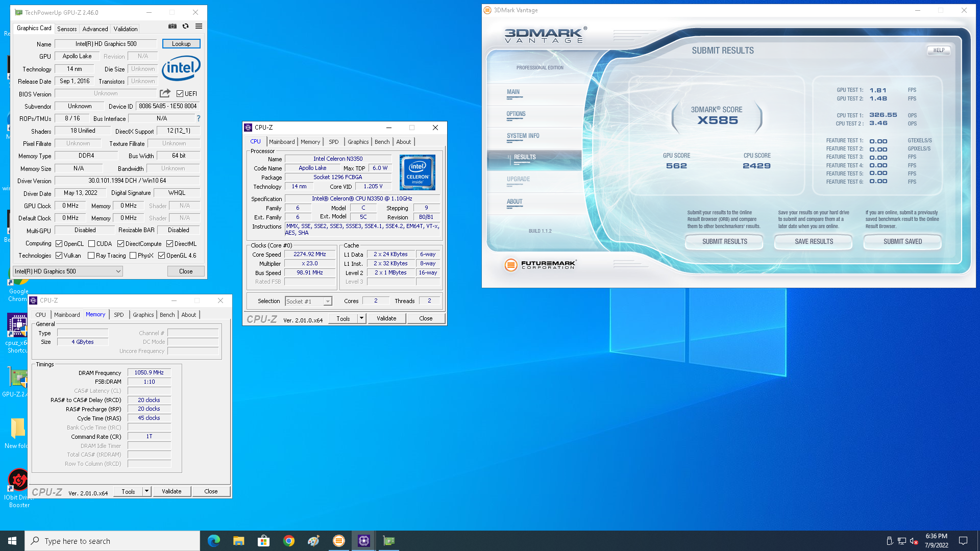Image resolution: width=980 pixels, height=551 pixels.
Task: Toggle the Ray Tracing checkbox
Action: click(91, 256)
